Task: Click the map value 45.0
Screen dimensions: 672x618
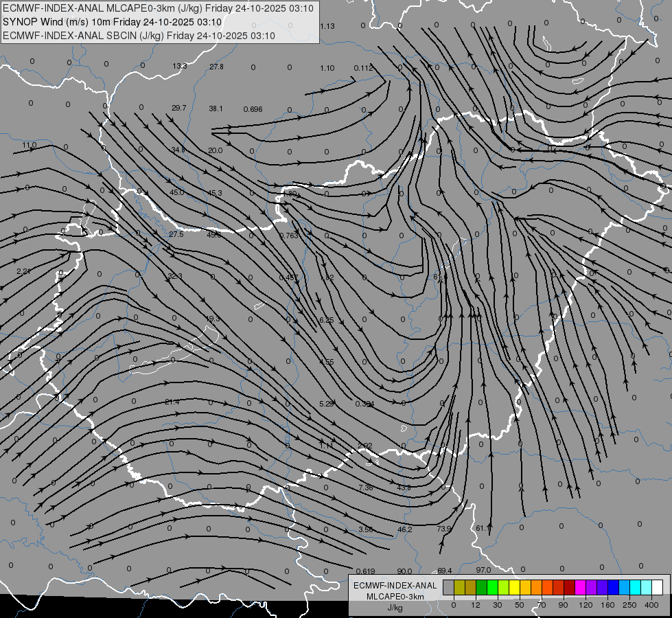Action: tap(176, 192)
